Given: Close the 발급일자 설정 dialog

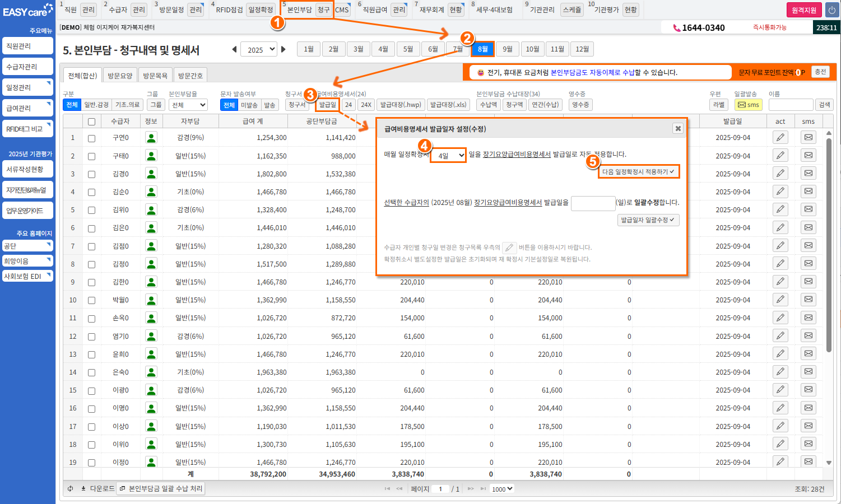Looking at the screenshot, I should pyautogui.click(x=677, y=129).
